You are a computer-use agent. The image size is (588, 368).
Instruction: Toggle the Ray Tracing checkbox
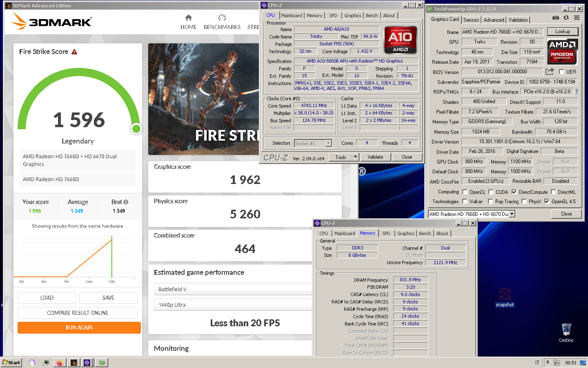(490, 201)
